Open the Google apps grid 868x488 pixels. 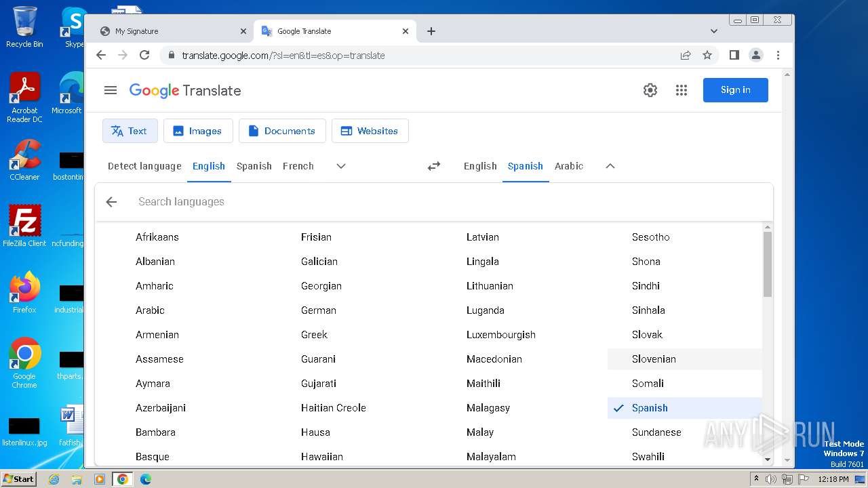(x=682, y=90)
